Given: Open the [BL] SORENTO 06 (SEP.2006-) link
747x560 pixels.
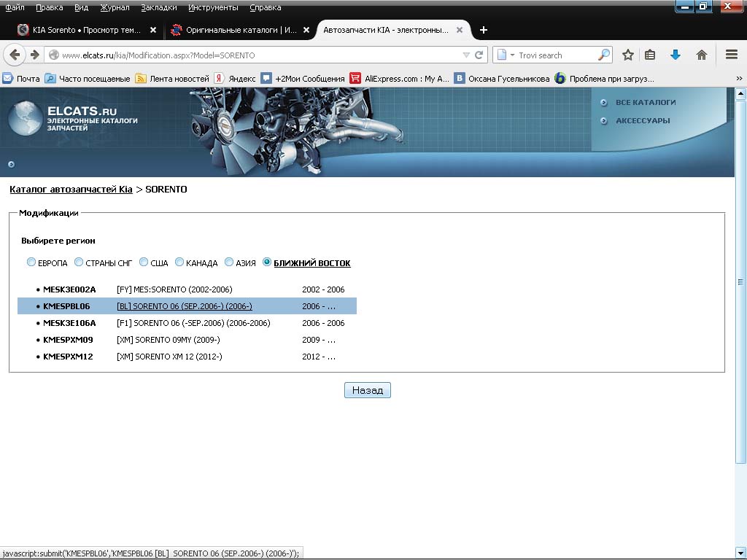Looking at the screenshot, I should (184, 306).
